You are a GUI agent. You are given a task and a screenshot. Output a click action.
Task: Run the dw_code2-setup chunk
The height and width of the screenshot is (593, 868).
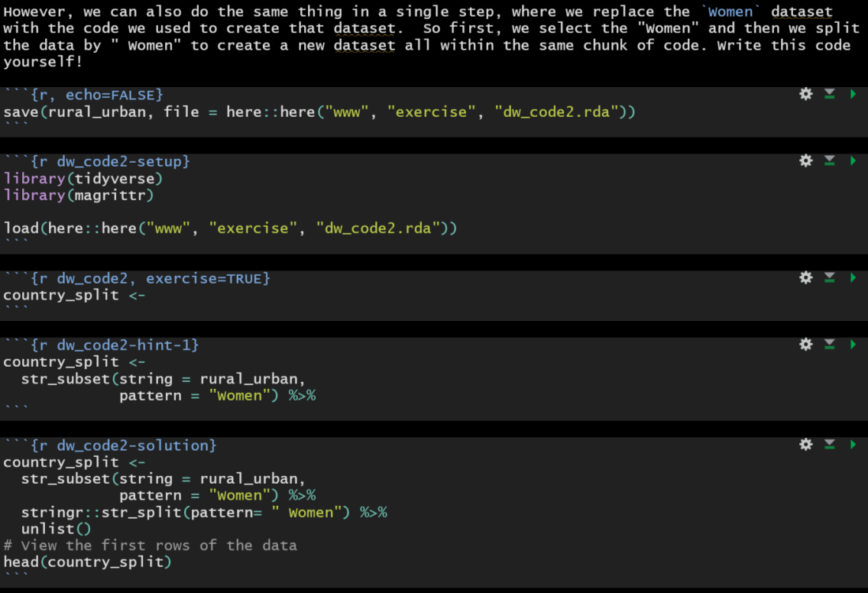[853, 161]
